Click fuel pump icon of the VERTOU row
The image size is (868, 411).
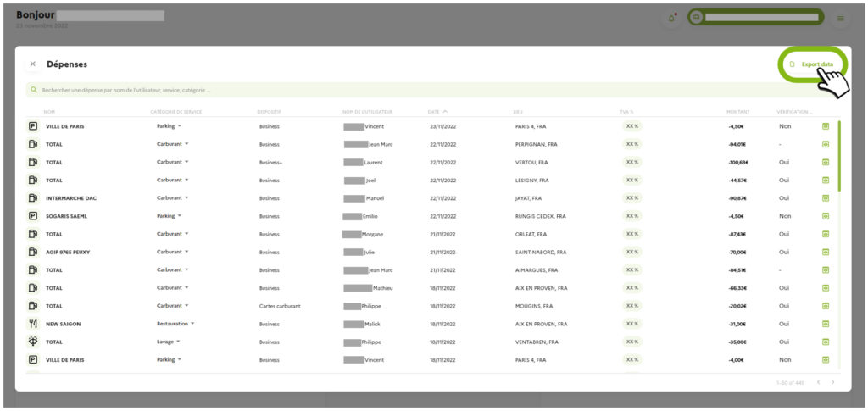pyautogui.click(x=33, y=162)
